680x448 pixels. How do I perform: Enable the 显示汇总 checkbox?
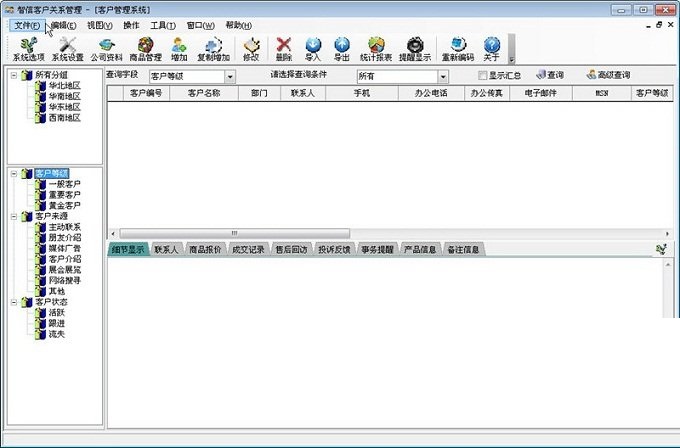[483, 75]
